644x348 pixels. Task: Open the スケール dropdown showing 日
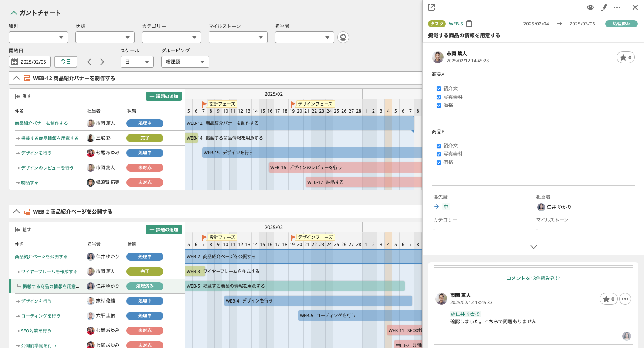tap(137, 62)
